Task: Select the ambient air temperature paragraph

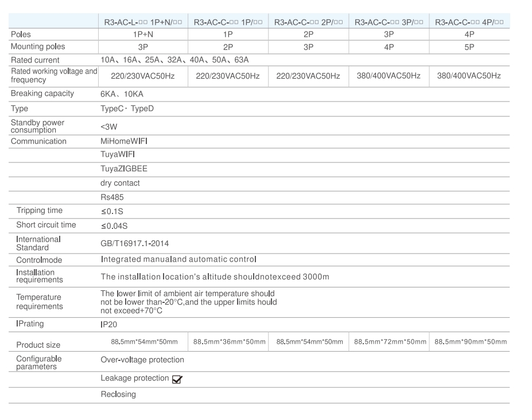Action: point(189,302)
